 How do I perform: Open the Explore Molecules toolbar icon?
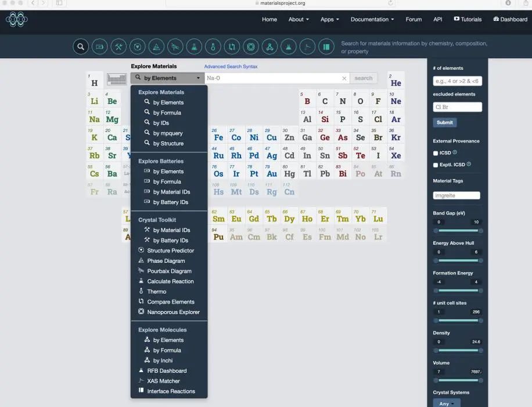point(269,47)
